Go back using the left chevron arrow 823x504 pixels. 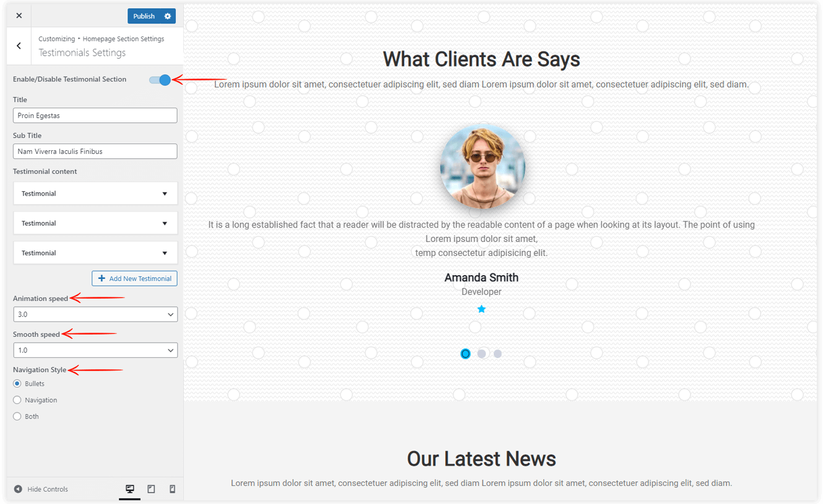19,46
